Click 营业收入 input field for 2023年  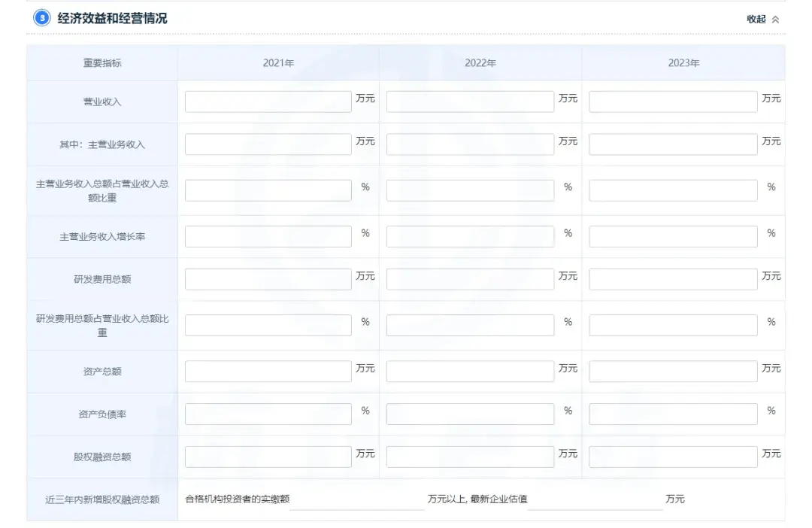673,102
